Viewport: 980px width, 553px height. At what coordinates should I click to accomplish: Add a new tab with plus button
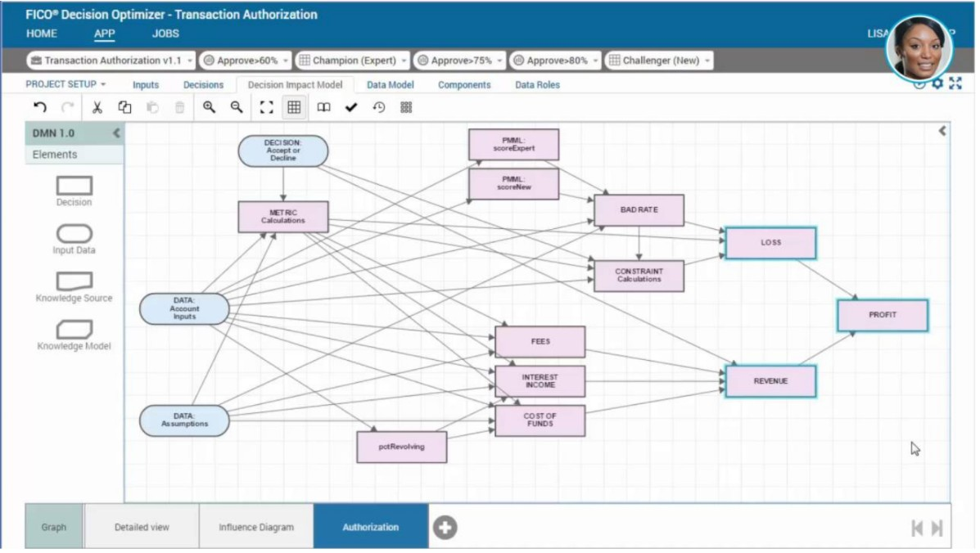445,528
